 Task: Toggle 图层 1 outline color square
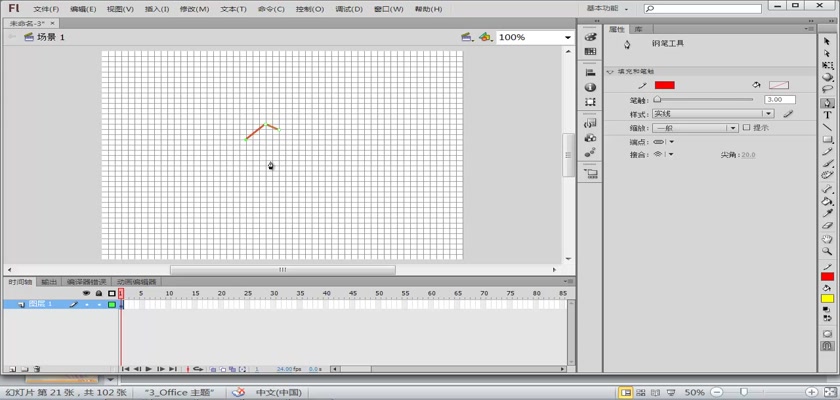[x=111, y=305]
